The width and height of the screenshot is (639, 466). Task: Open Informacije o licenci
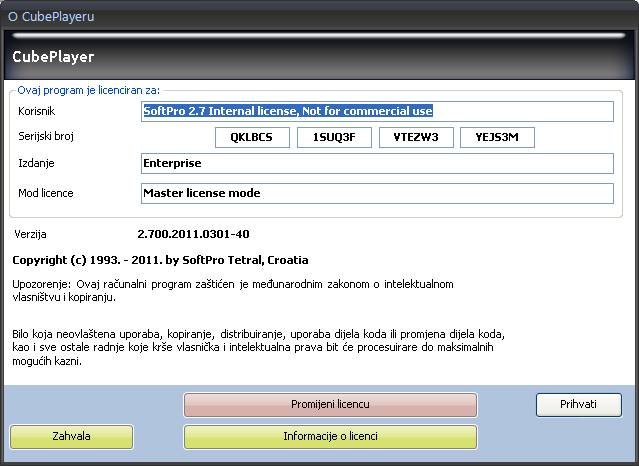pos(330,437)
